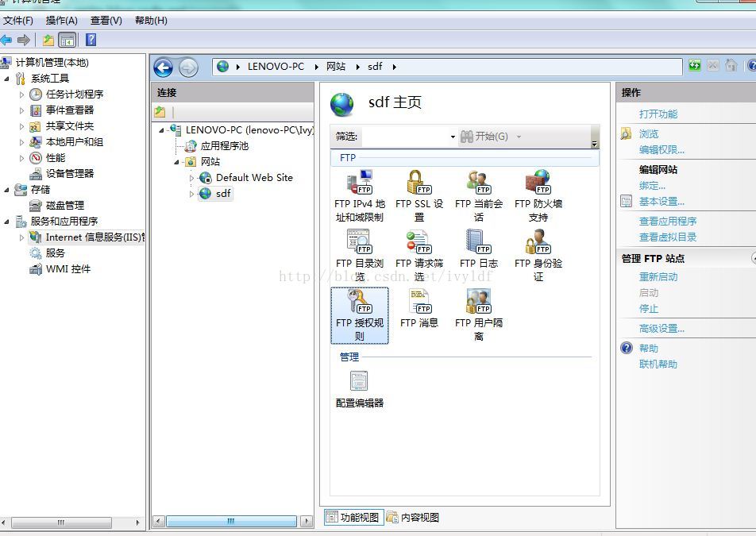Viewport: 756px width, 536px height.
Task: Click the blue help question toolbar icon
Action: (x=91, y=40)
